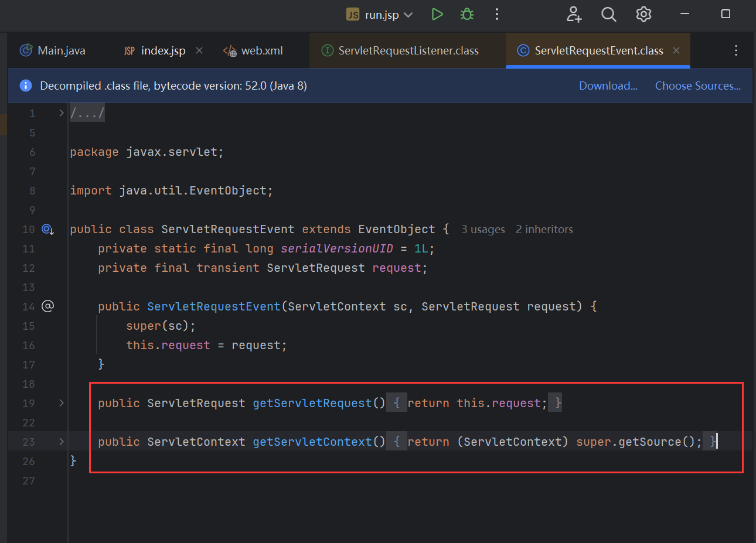Switch to the ServletRequestListener.class tab
Image resolution: width=756 pixels, height=543 pixels.
pos(401,50)
